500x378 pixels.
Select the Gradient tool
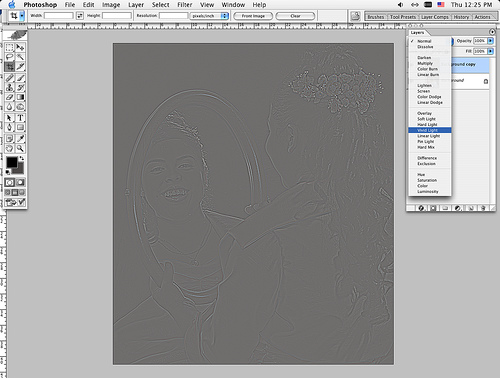pos(20,97)
